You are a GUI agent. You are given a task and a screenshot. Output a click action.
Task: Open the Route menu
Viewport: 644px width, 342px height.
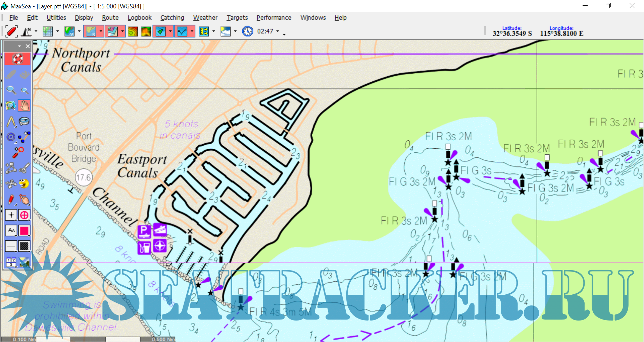110,18
